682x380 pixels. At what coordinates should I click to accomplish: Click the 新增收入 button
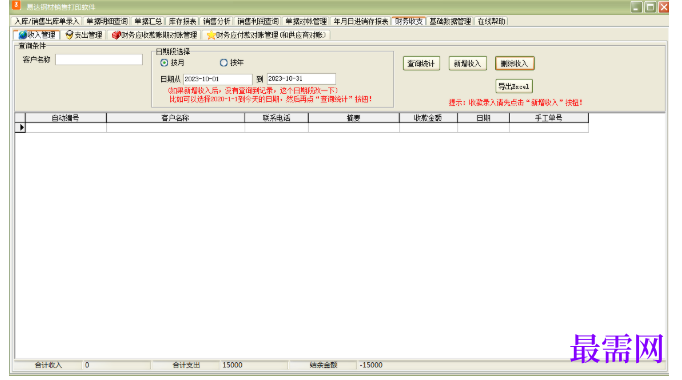[467, 63]
